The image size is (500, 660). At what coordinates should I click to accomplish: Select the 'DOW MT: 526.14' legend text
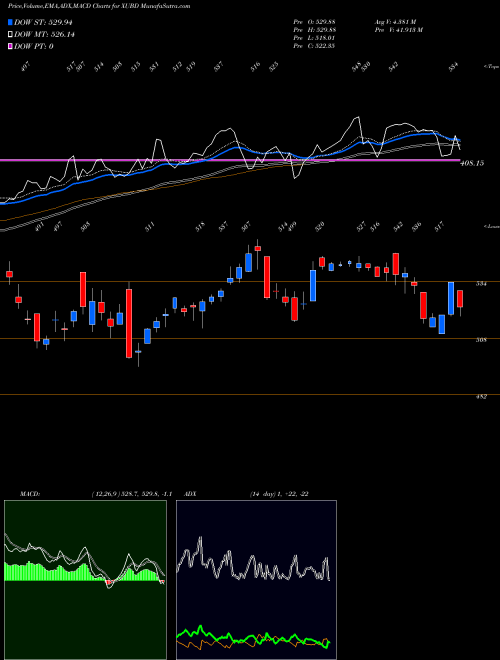pyautogui.click(x=44, y=35)
